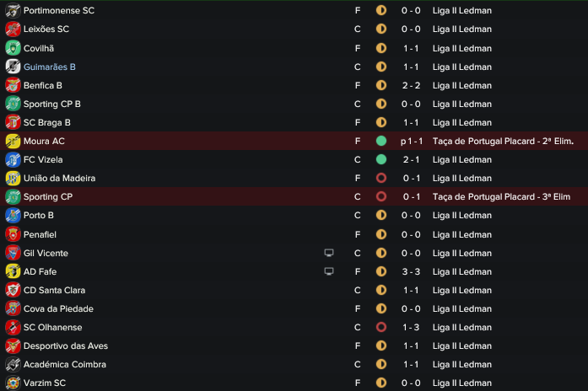588x391 pixels.
Task: Click the AD Fafe TV monitor icon
Action: tap(329, 271)
